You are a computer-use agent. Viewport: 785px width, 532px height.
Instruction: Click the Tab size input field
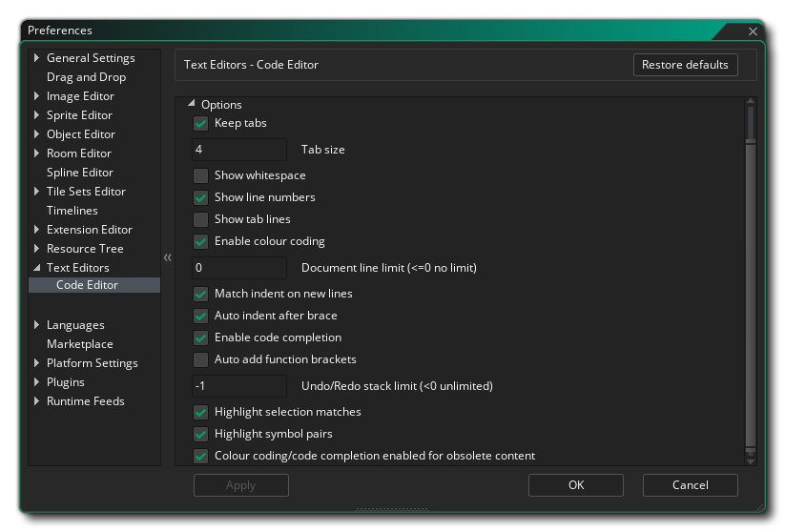(238, 150)
